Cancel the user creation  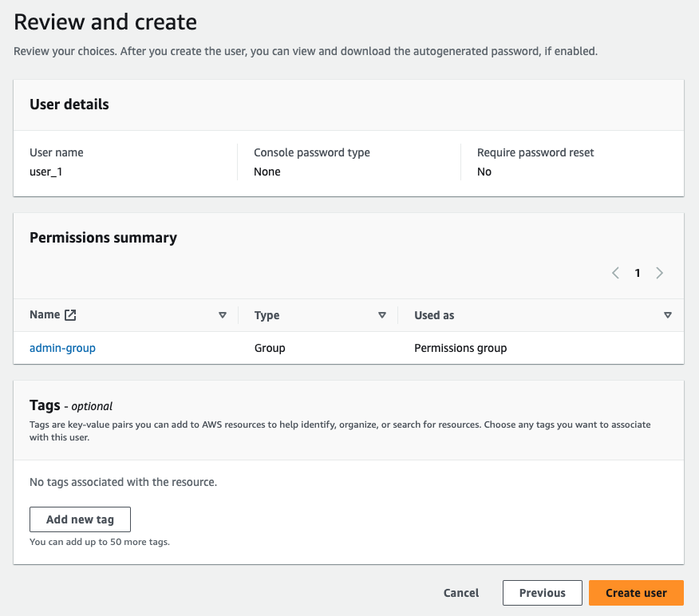461,593
